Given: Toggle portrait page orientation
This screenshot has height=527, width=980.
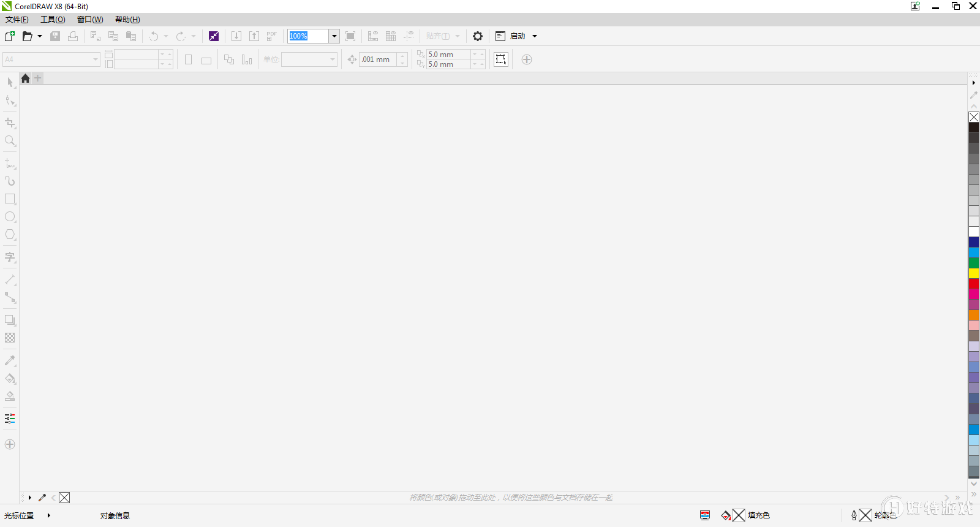Looking at the screenshot, I should click(x=189, y=59).
